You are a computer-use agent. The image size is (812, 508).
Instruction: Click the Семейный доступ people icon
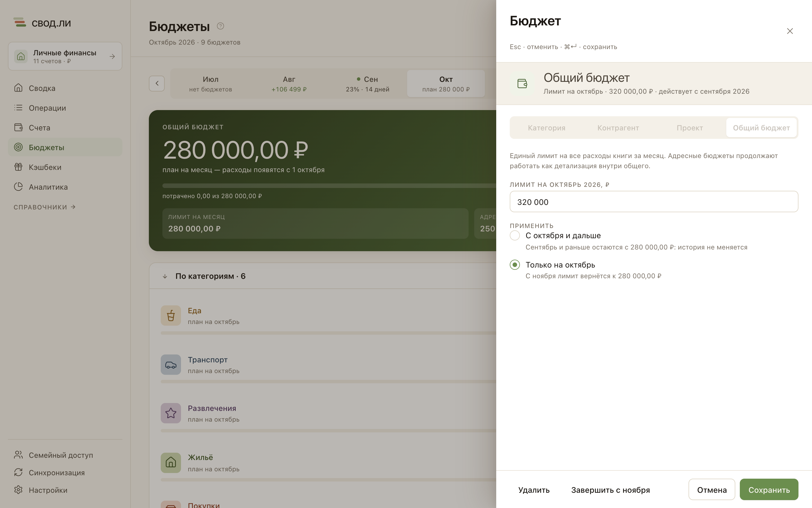pyautogui.click(x=18, y=455)
